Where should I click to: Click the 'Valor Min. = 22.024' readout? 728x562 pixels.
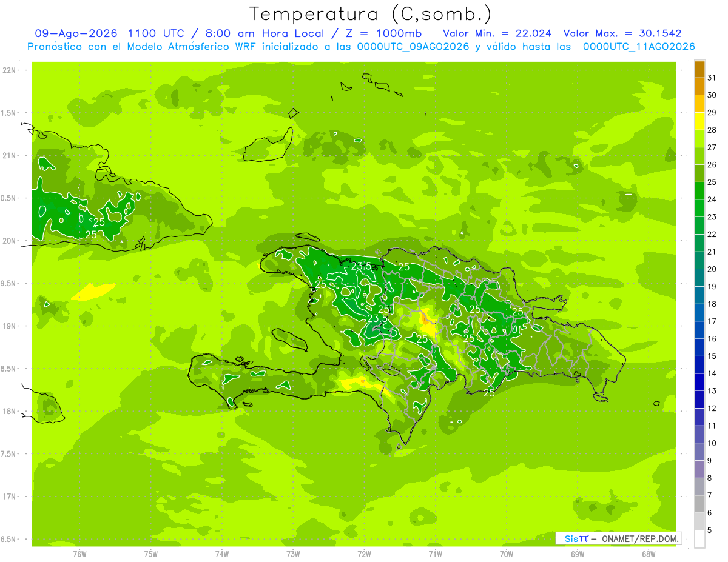(498, 33)
